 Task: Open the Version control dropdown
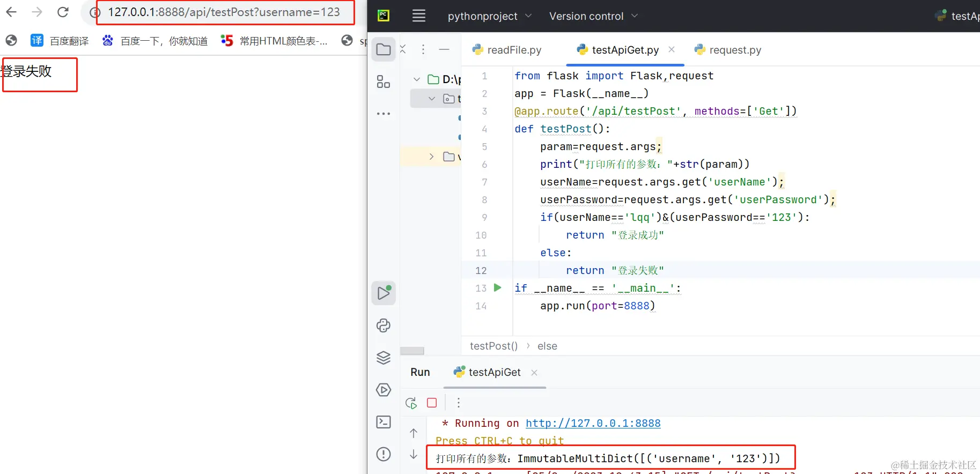593,16
